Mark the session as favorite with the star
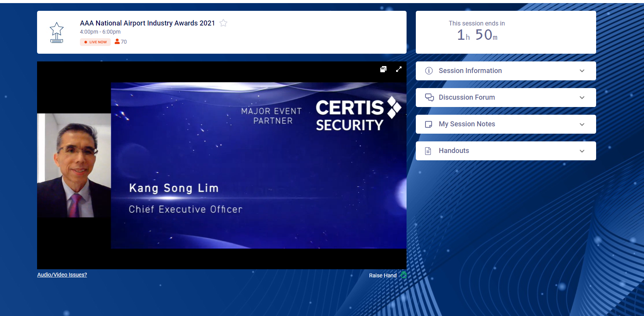Image resolution: width=644 pixels, height=316 pixels. tap(223, 23)
